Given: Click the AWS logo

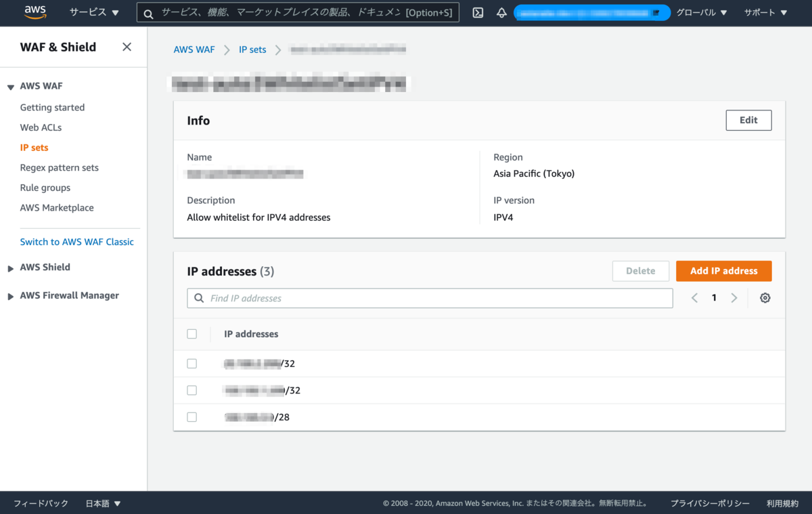Looking at the screenshot, I should click(x=35, y=12).
